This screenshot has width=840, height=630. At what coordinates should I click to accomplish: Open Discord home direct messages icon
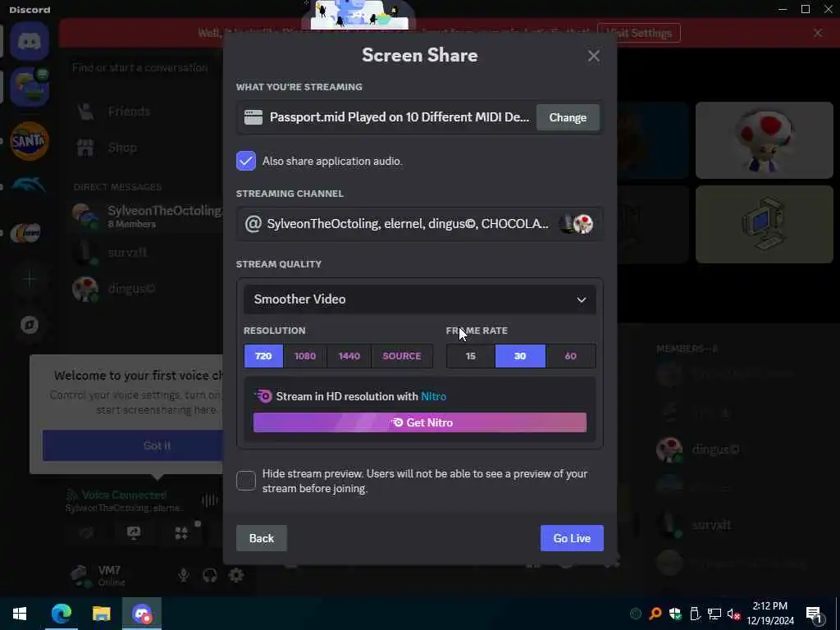coord(30,41)
